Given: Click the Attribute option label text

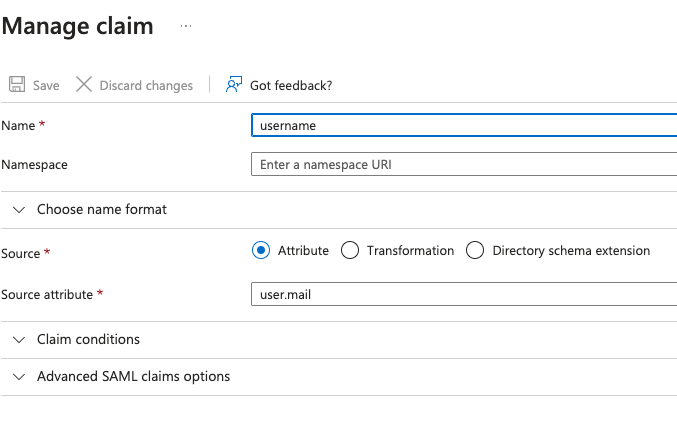Looking at the screenshot, I should click(303, 250).
